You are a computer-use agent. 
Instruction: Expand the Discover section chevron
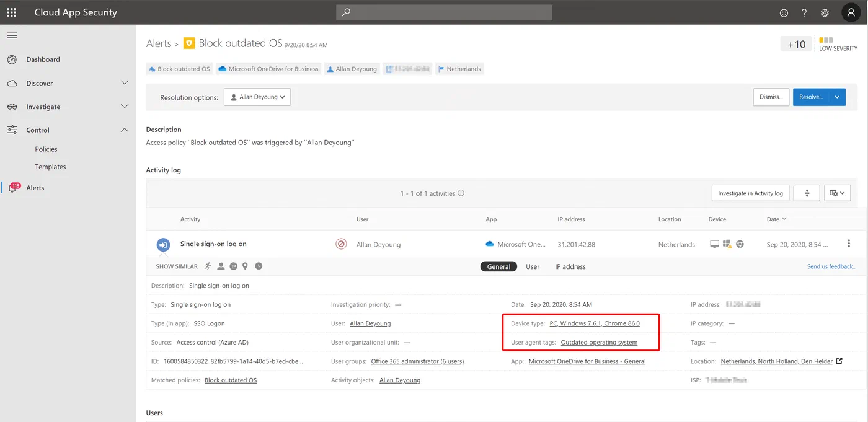[125, 83]
